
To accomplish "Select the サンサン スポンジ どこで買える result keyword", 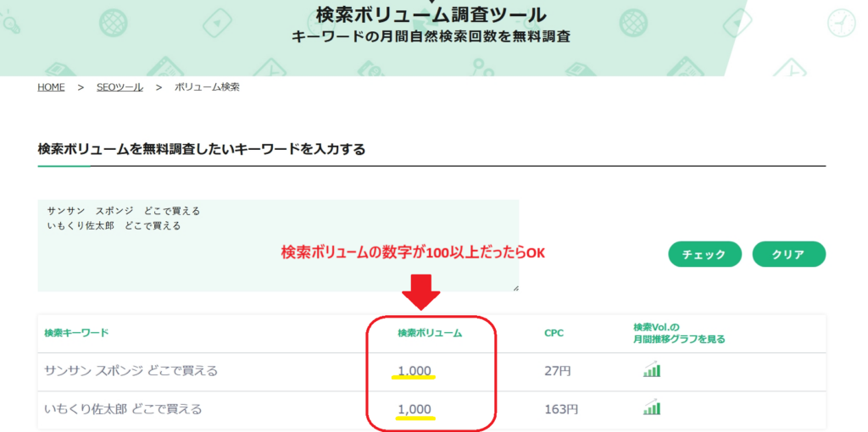I will pos(131,370).
